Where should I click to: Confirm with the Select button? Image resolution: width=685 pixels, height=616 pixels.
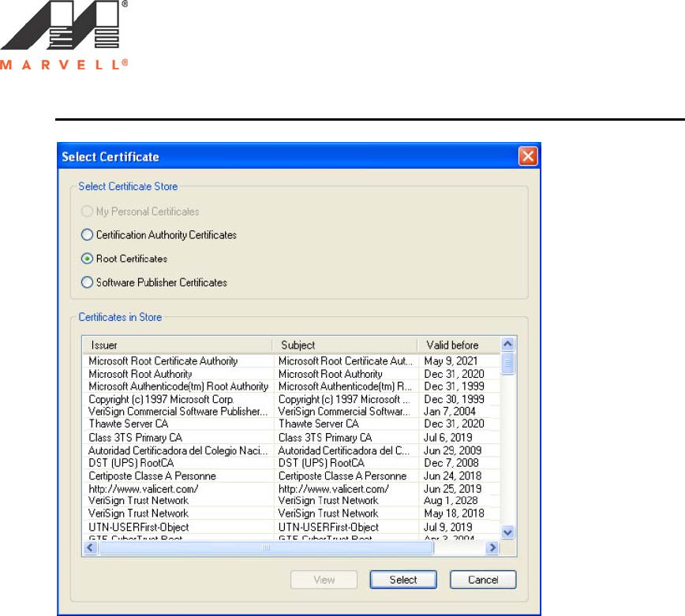[403, 580]
